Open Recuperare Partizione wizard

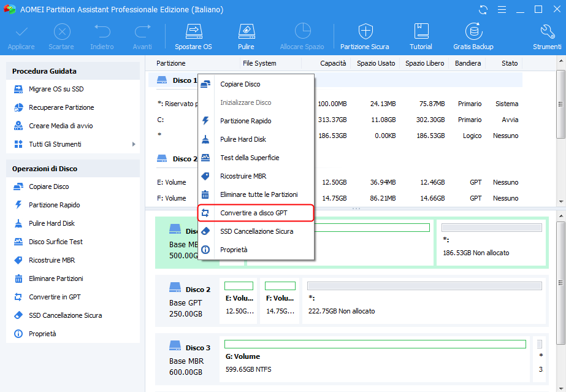[61, 107]
